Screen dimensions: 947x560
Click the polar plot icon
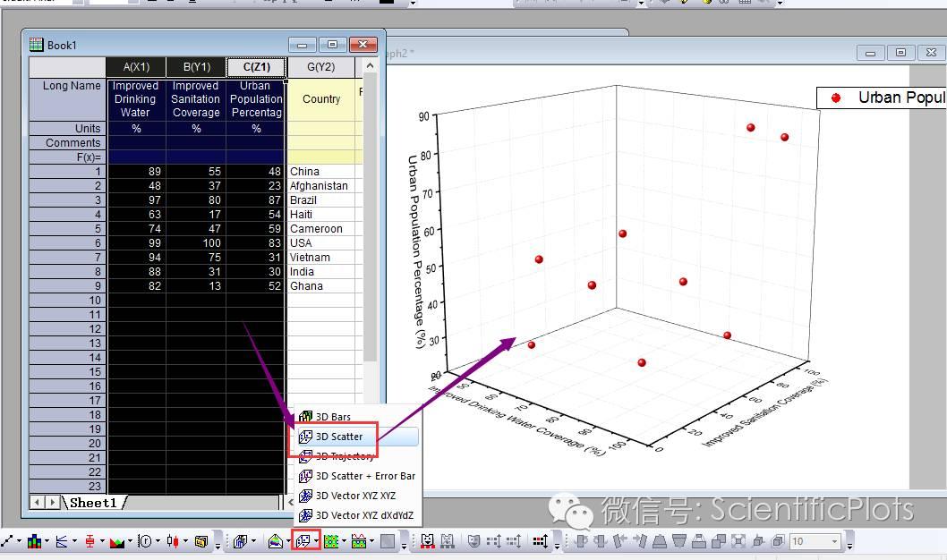(145, 541)
